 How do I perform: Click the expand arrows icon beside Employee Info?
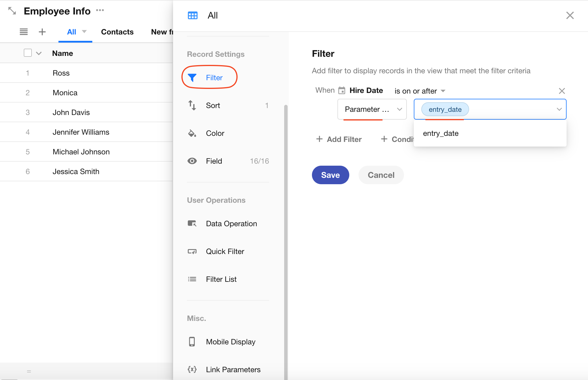(12, 11)
